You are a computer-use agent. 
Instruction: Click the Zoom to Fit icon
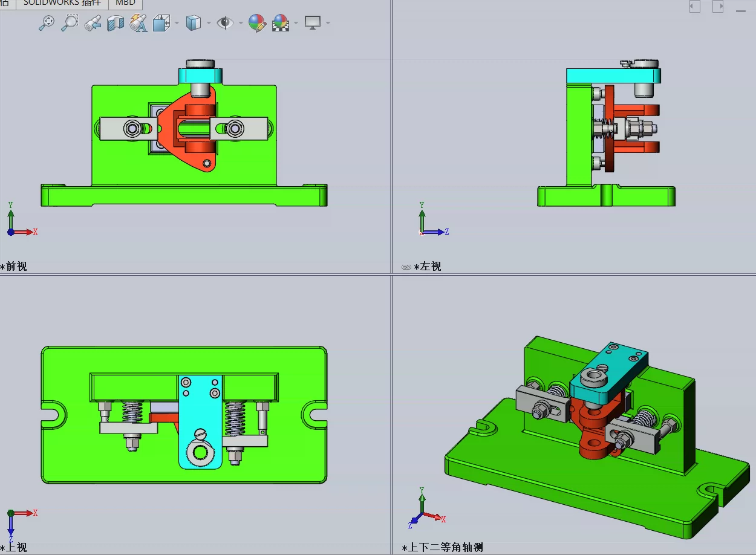coord(47,23)
